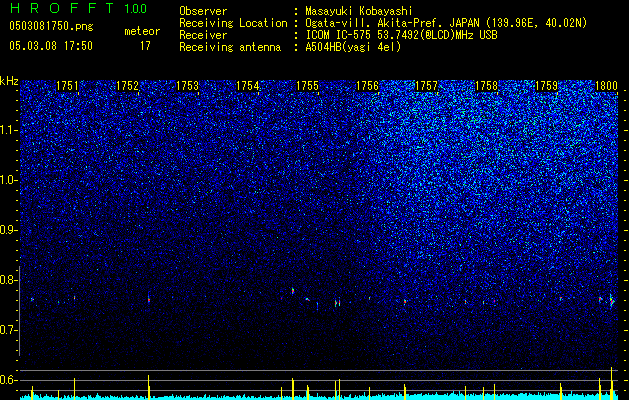Image resolution: width=629 pixels, height=400 pixels.
Task: Click the green meteor label
Action: tap(142, 31)
